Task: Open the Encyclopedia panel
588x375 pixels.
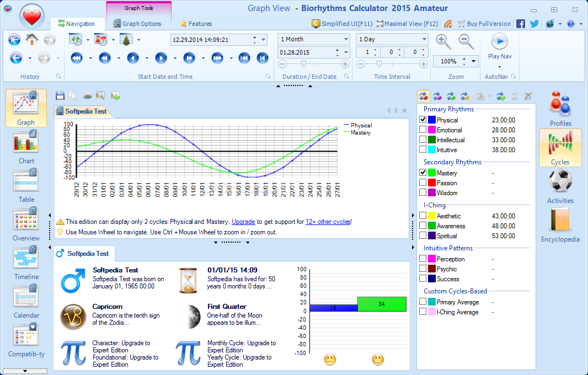Action: (x=560, y=225)
